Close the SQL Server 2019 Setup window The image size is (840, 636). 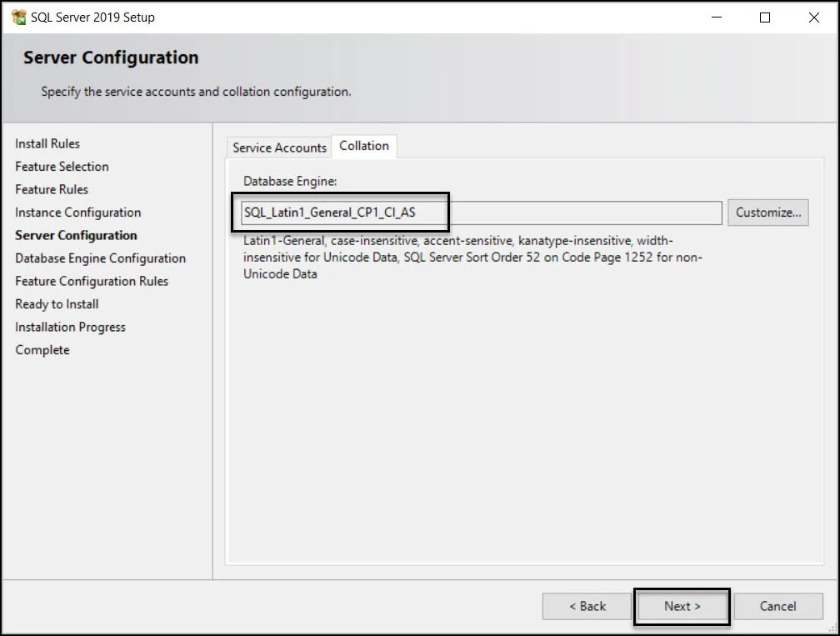tap(813, 18)
